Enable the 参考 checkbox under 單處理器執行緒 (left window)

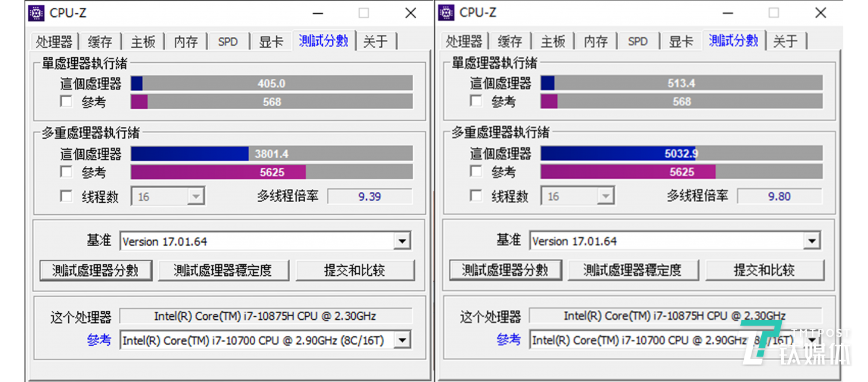click(66, 101)
